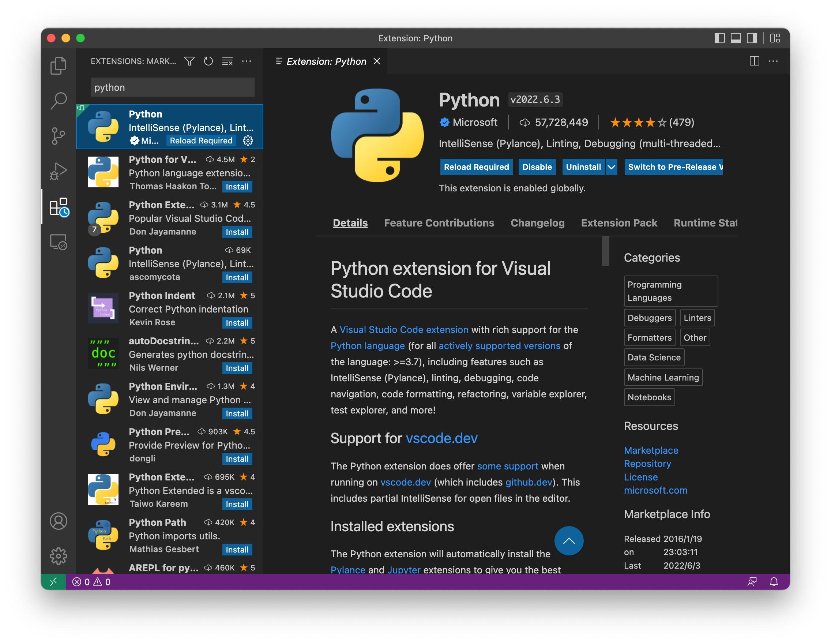Screen dimensions: 831x644
Task: Open the Run and Debug view
Action: [58, 171]
